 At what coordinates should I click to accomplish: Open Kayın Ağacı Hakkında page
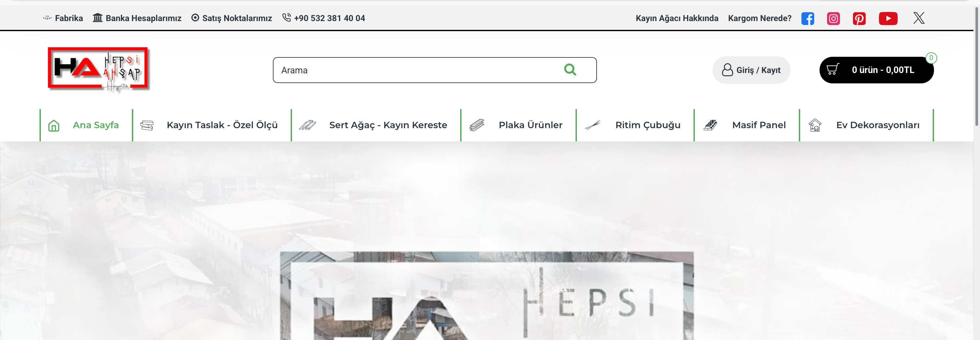(677, 18)
